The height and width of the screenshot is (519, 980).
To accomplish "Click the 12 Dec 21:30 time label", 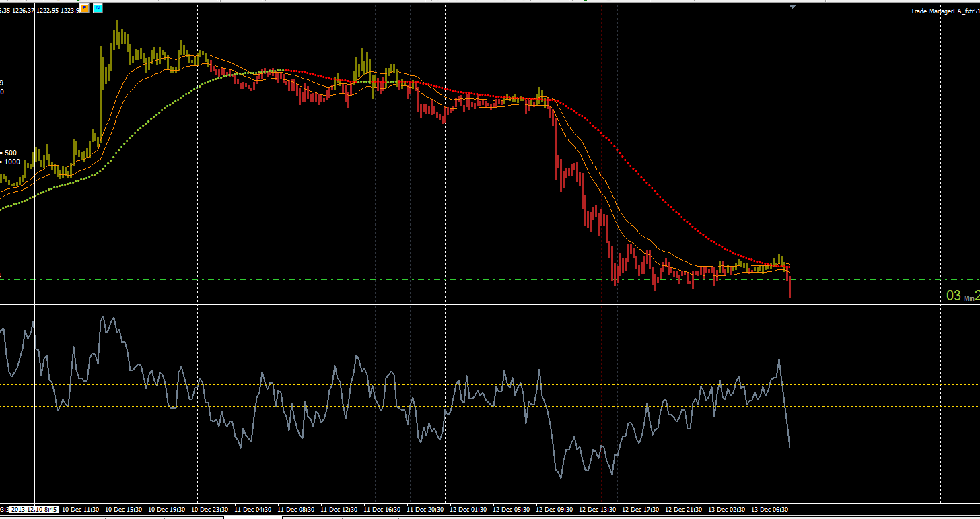I will click(683, 510).
